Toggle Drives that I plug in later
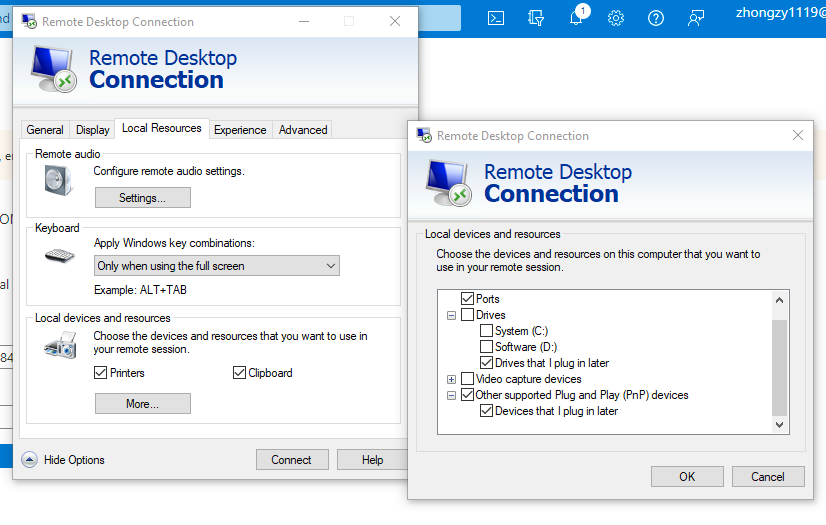826x525 pixels. [x=486, y=363]
